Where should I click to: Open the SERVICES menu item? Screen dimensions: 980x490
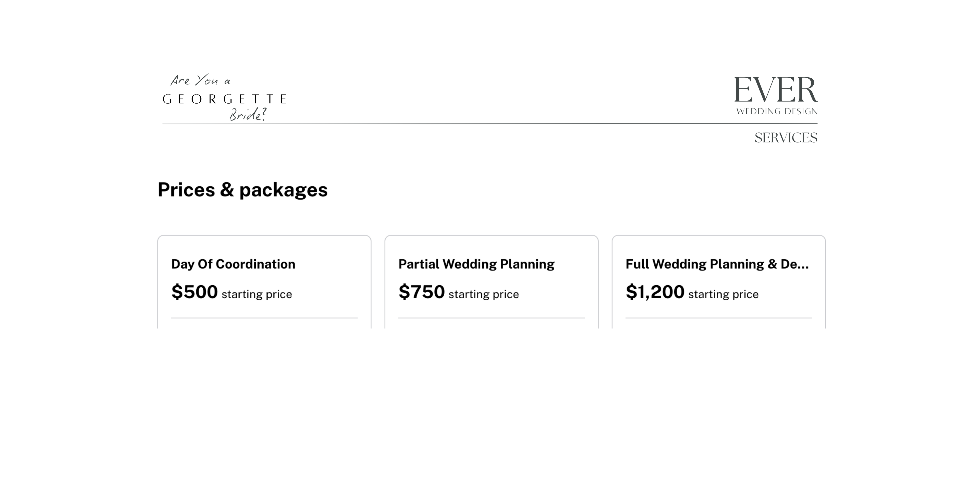786,138
